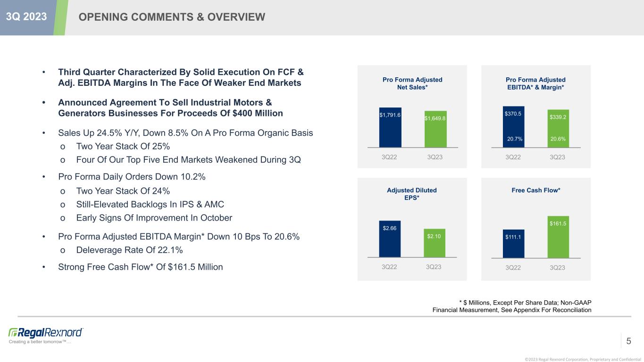
Task: Click the Regal Rexnord logo
Action: [x=46, y=333]
